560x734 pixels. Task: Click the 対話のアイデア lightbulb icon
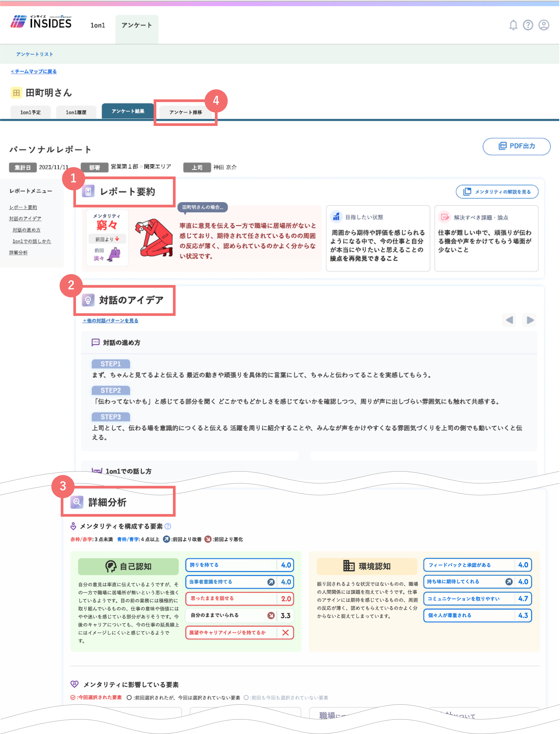[x=88, y=300]
